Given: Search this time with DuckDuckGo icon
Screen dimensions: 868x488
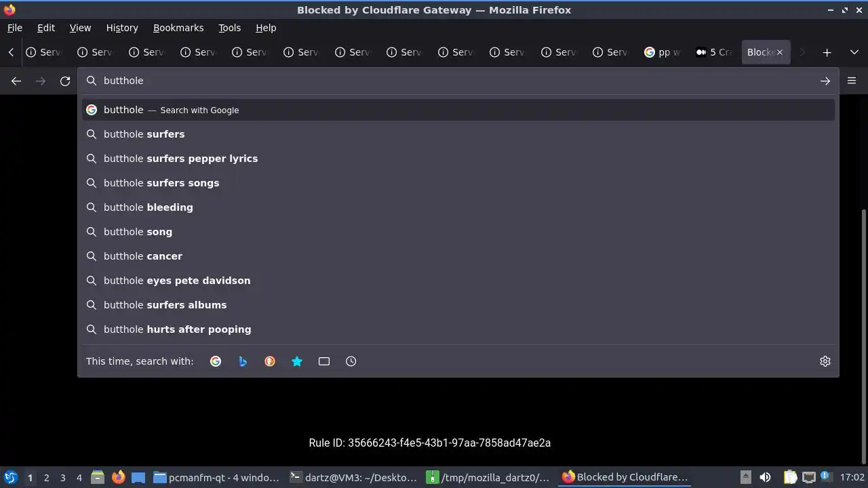Looking at the screenshot, I should 270,361.
